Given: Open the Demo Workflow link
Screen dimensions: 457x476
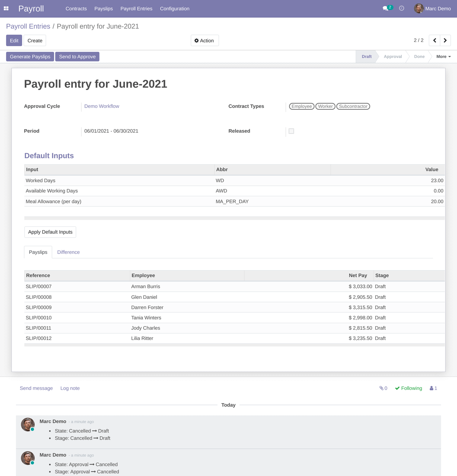Looking at the screenshot, I should (x=102, y=106).
